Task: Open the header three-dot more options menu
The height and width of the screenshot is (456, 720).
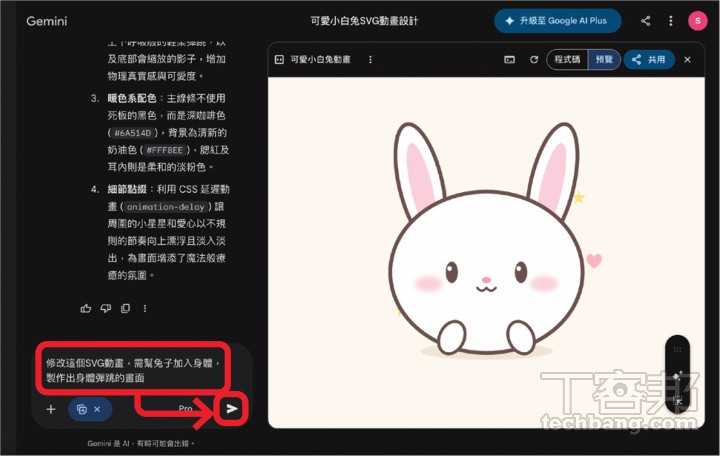Action: click(x=671, y=21)
